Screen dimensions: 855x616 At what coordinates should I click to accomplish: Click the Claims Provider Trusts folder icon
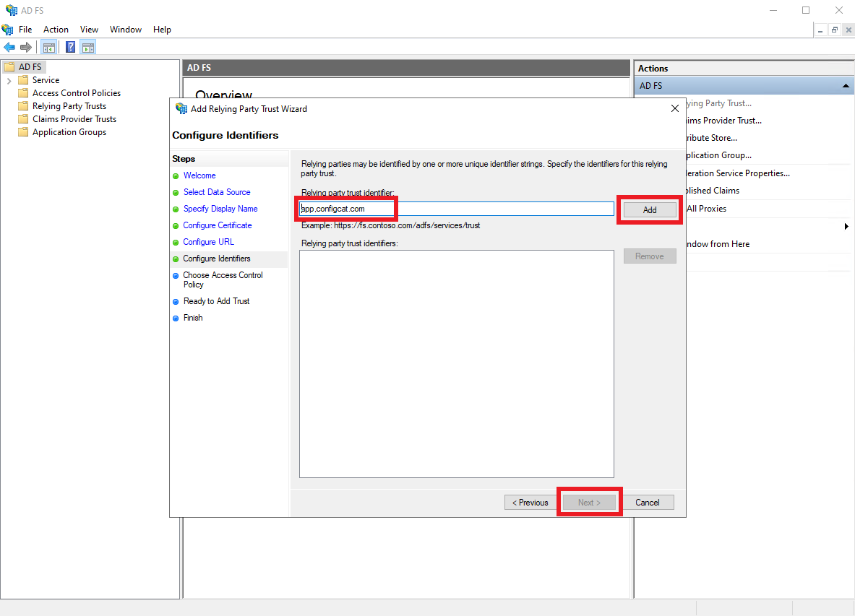[x=23, y=119]
